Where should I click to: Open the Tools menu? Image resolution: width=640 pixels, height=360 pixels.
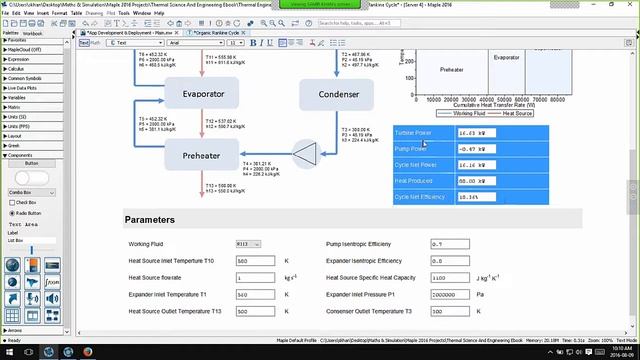point(124,13)
